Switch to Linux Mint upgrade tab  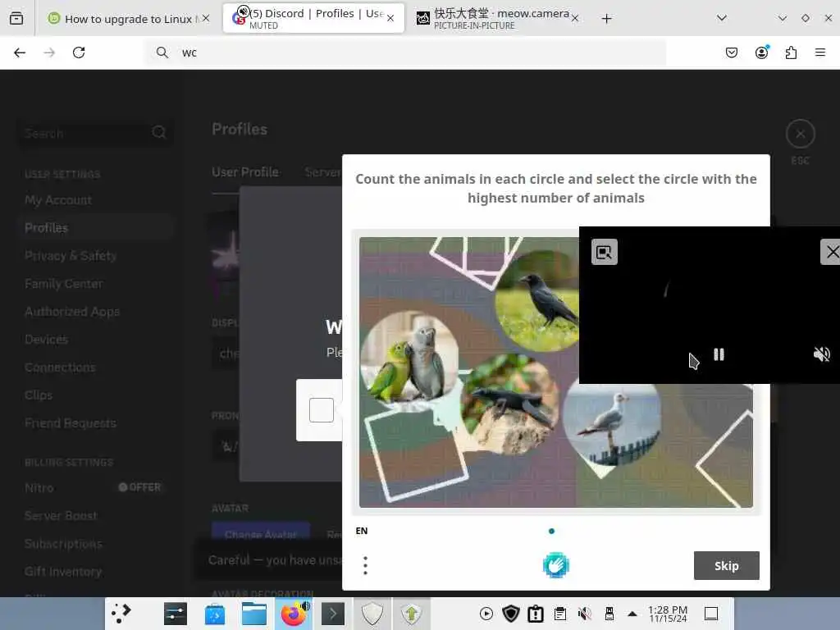pyautogui.click(x=127, y=19)
